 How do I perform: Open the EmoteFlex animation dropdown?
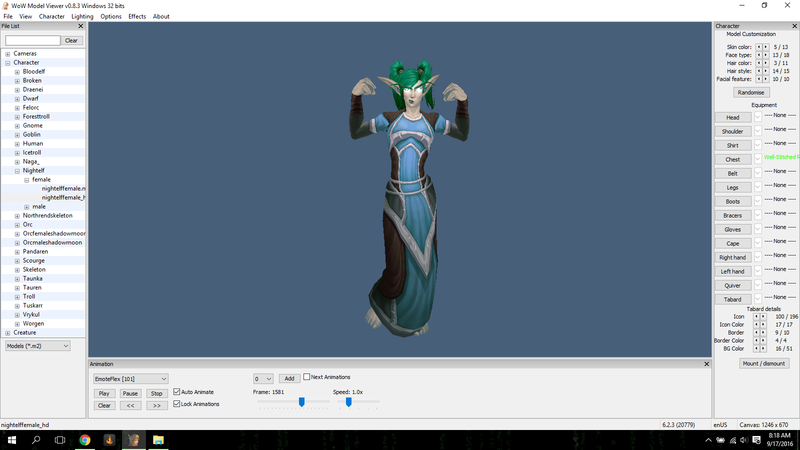pyautogui.click(x=131, y=379)
